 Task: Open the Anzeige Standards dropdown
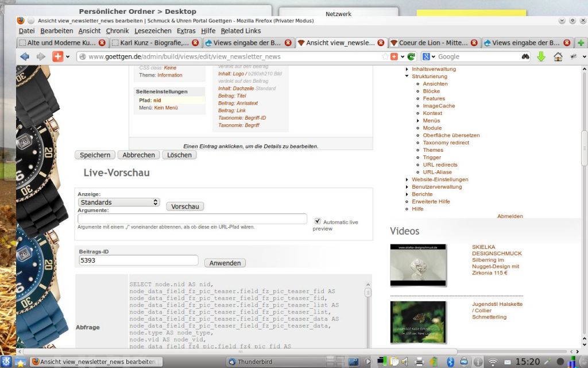click(119, 202)
